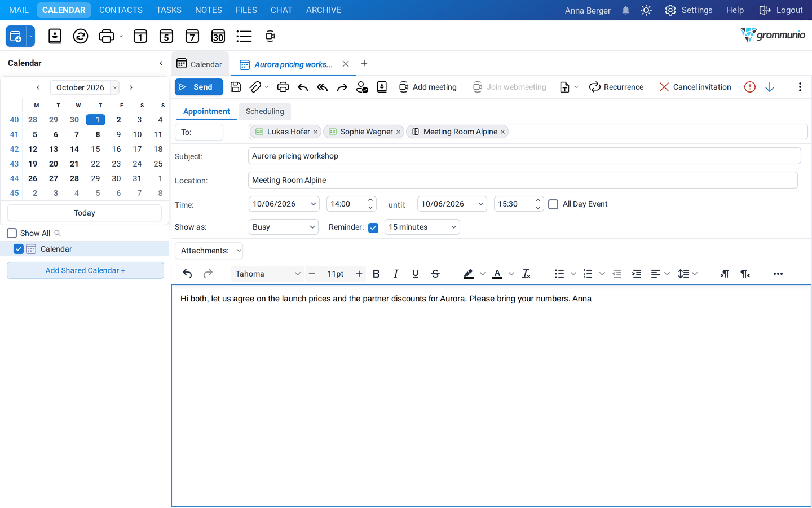Image resolution: width=812 pixels, height=508 pixels.
Task: Send the meeting invitation
Action: click(x=198, y=87)
